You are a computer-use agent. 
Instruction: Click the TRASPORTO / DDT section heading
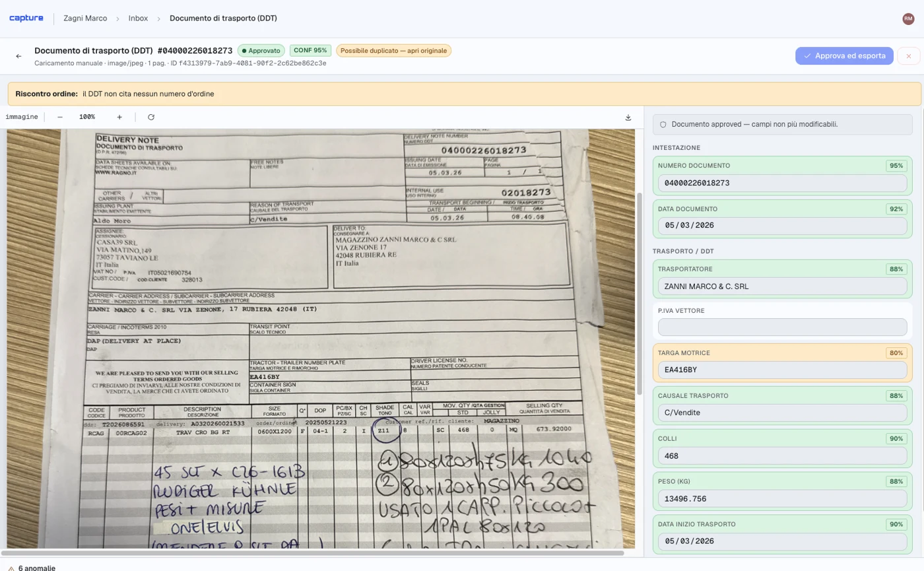683,252
